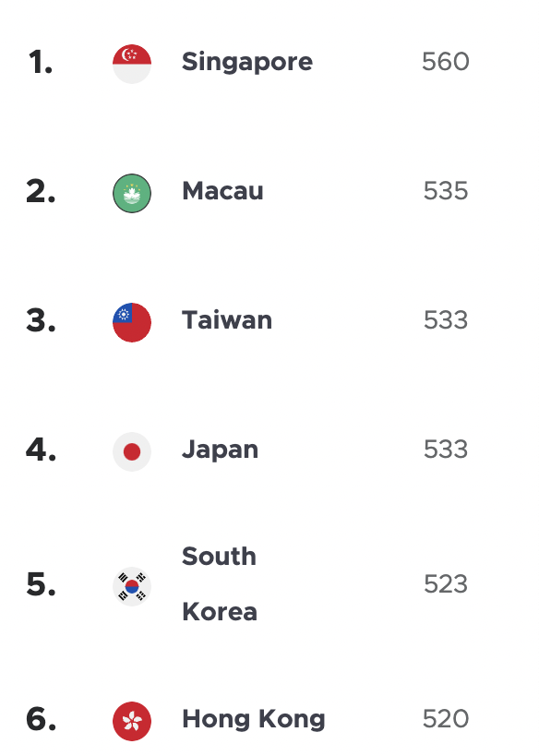Click Japan's score of 533
The width and height of the screenshot is (539, 756).
tap(446, 450)
